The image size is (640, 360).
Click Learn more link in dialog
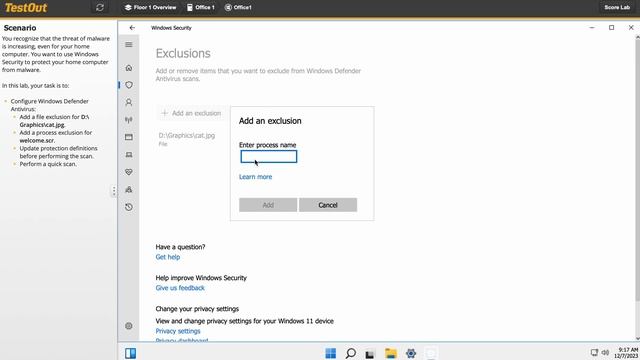point(256,177)
